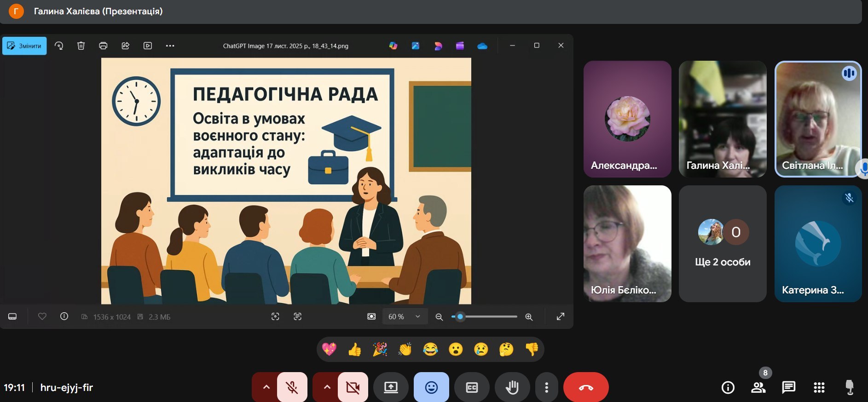
Task: Expand audio settings arrow
Action: [266, 387]
